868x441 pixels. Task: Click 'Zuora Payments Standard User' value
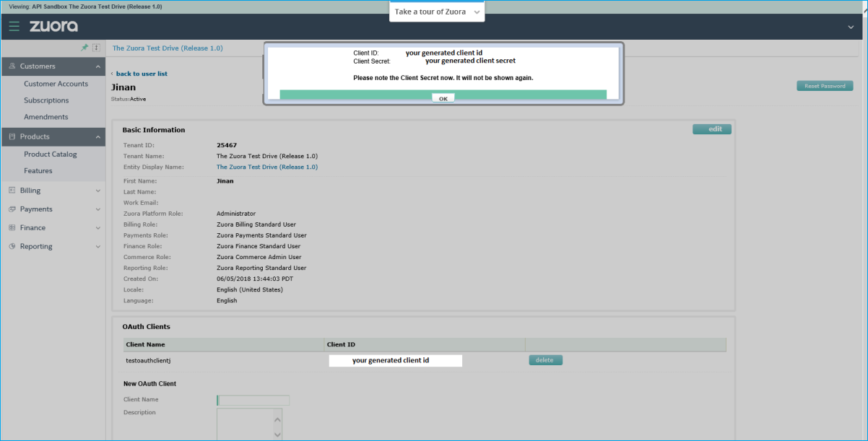tap(261, 235)
